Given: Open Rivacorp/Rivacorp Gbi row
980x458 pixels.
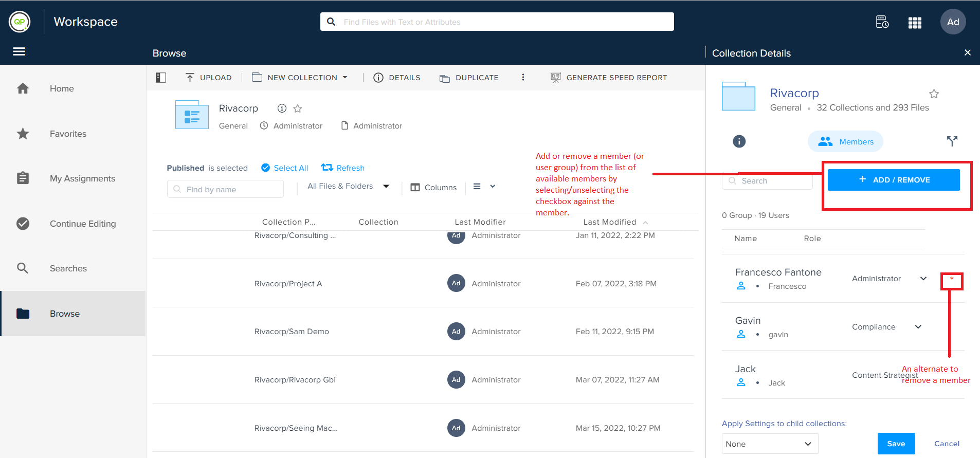Looking at the screenshot, I should tap(423, 380).
